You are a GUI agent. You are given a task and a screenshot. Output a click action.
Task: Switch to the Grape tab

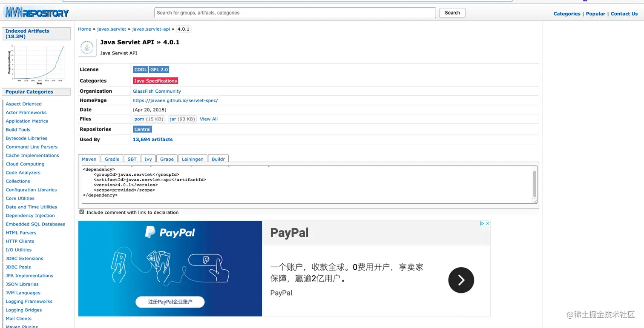coord(167,159)
